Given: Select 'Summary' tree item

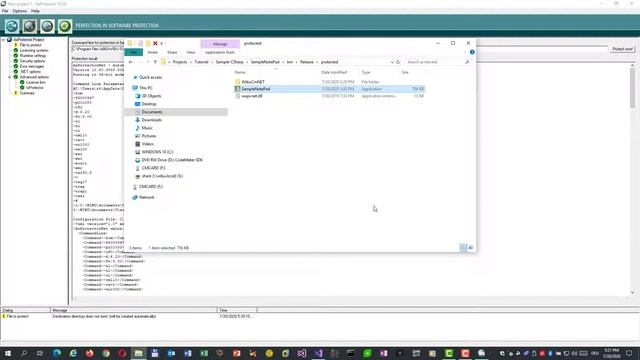Looking at the screenshot, I should pos(27,93).
